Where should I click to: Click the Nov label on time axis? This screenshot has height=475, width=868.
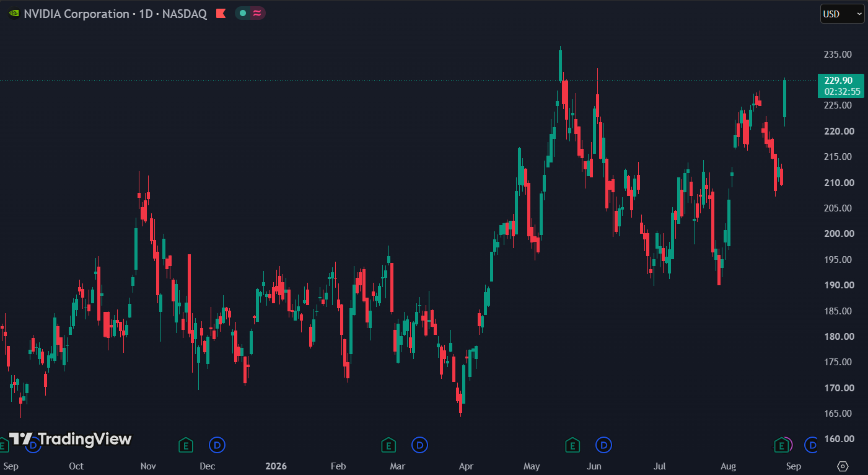pyautogui.click(x=148, y=466)
